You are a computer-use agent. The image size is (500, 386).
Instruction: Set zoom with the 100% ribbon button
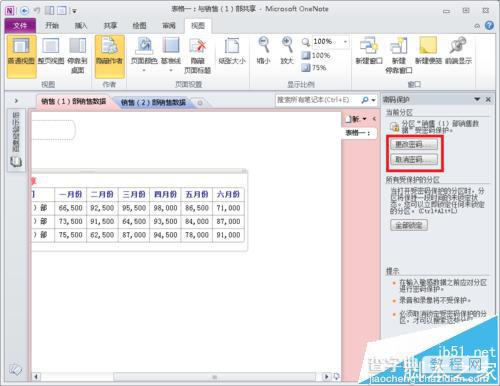316,55
